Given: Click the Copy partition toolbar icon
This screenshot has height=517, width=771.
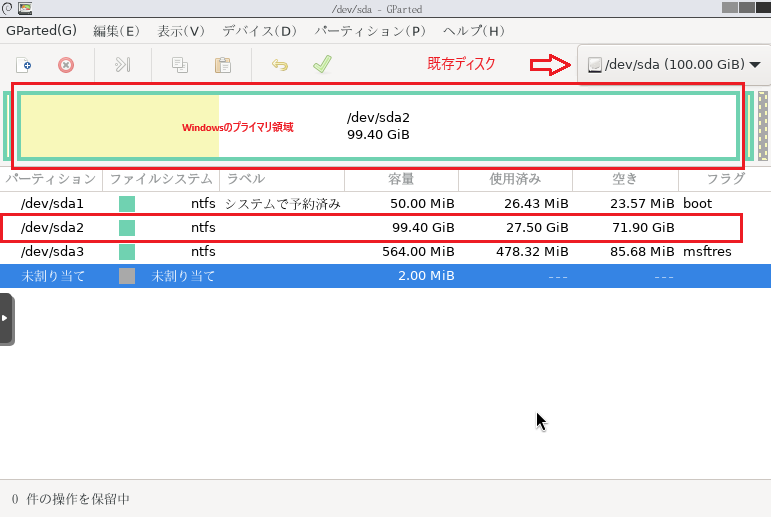Looking at the screenshot, I should click(180, 65).
